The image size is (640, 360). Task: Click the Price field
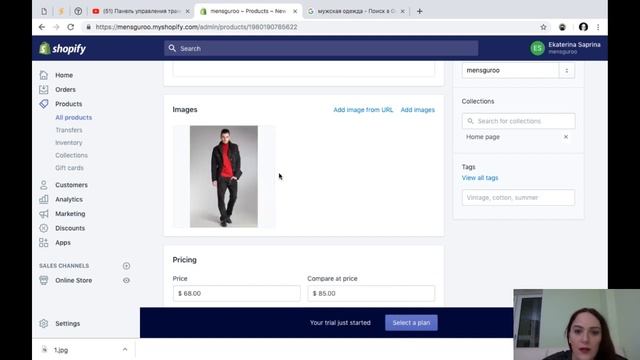click(x=236, y=293)
